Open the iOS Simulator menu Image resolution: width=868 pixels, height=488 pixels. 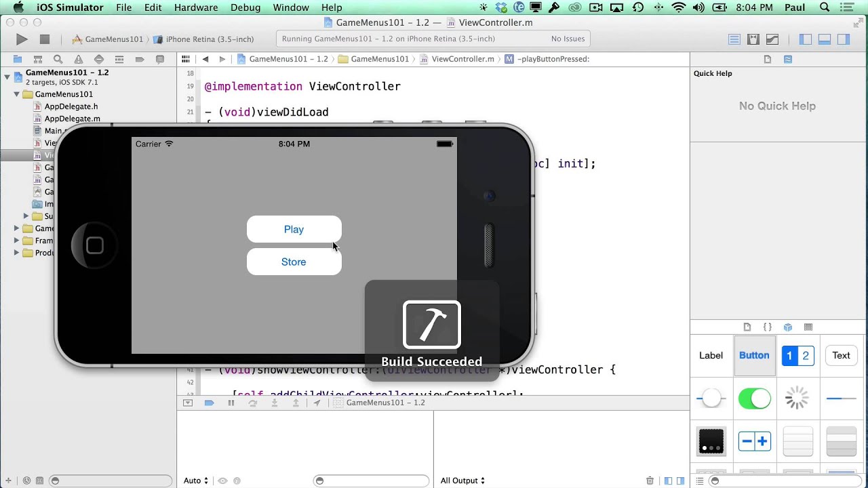(x=70, y=7)
